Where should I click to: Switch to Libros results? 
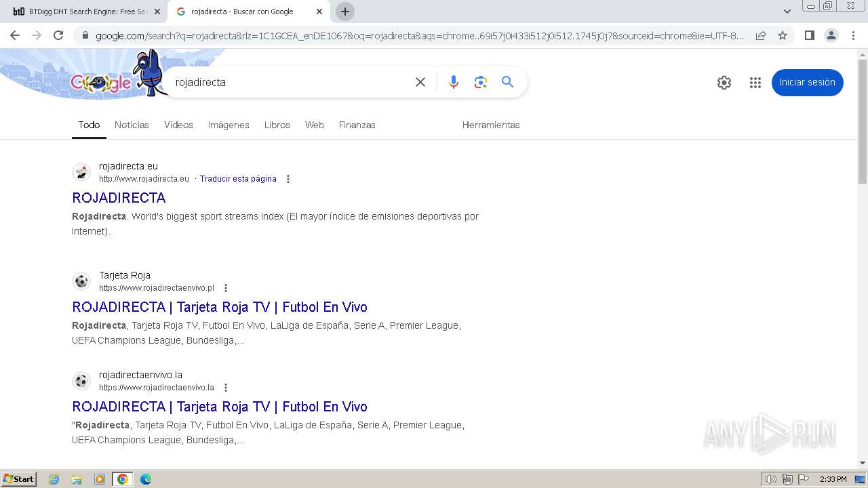click(x=277, y=125)
